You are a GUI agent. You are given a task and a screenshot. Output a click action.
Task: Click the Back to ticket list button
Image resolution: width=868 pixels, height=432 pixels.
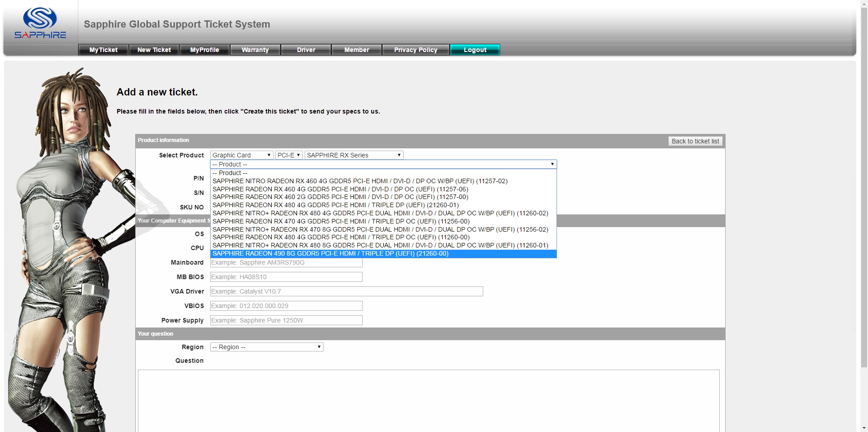tap(695, 141)
